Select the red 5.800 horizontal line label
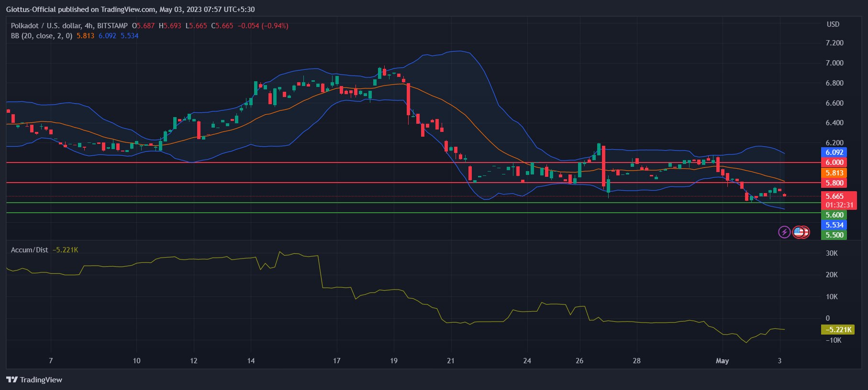This screenshot has height=390, width=868. 834,183
